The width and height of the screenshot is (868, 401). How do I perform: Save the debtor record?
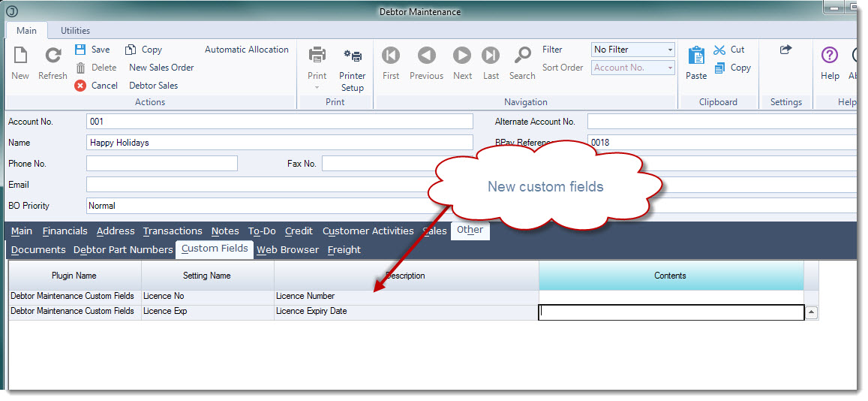pyautogui.click(x=92, y=50)
